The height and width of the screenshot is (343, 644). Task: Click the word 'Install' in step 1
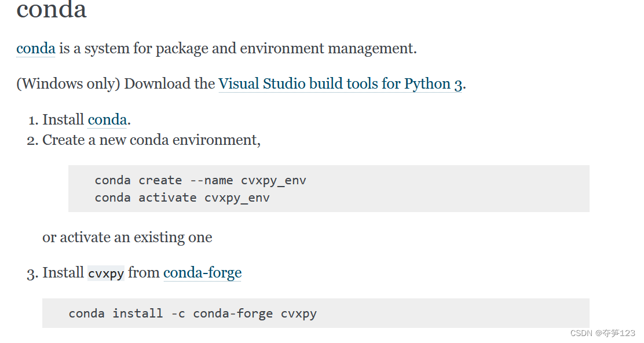point(63,120)
